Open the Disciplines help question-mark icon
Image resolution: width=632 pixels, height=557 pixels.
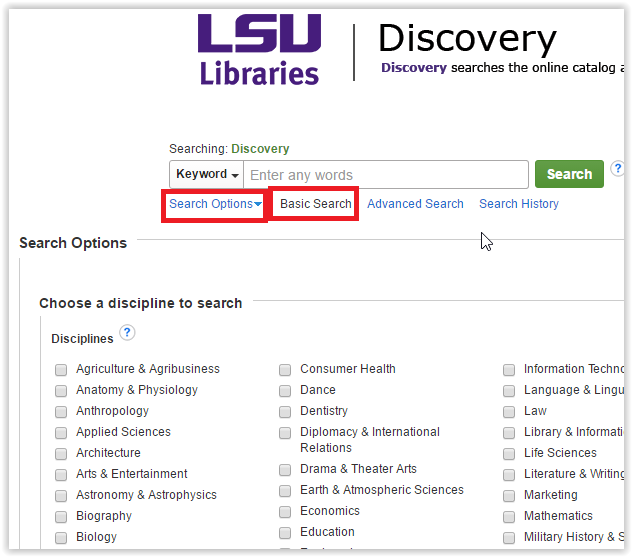127,333
